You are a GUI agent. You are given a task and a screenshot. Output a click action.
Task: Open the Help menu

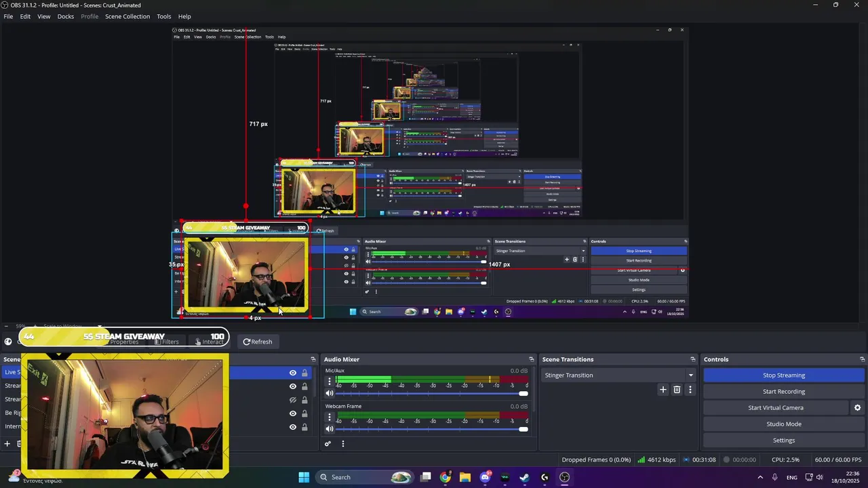[x=184, y=16]
